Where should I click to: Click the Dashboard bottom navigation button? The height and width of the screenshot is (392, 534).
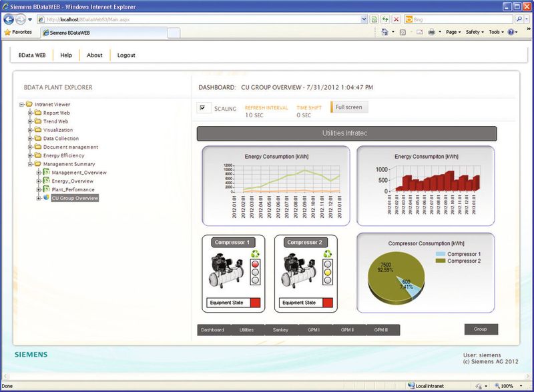pos(213,330)
